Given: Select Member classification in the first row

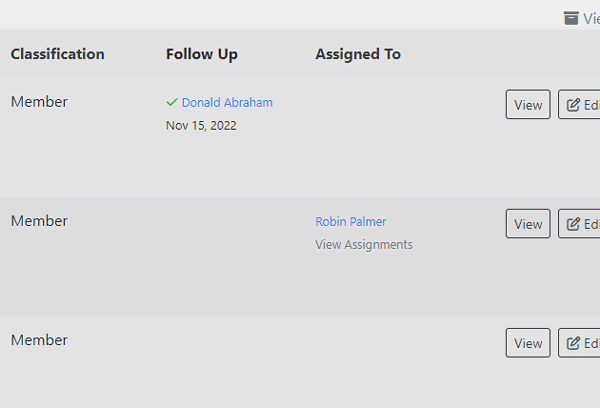Looking at the screenshot, I should [x=39, y=102].
